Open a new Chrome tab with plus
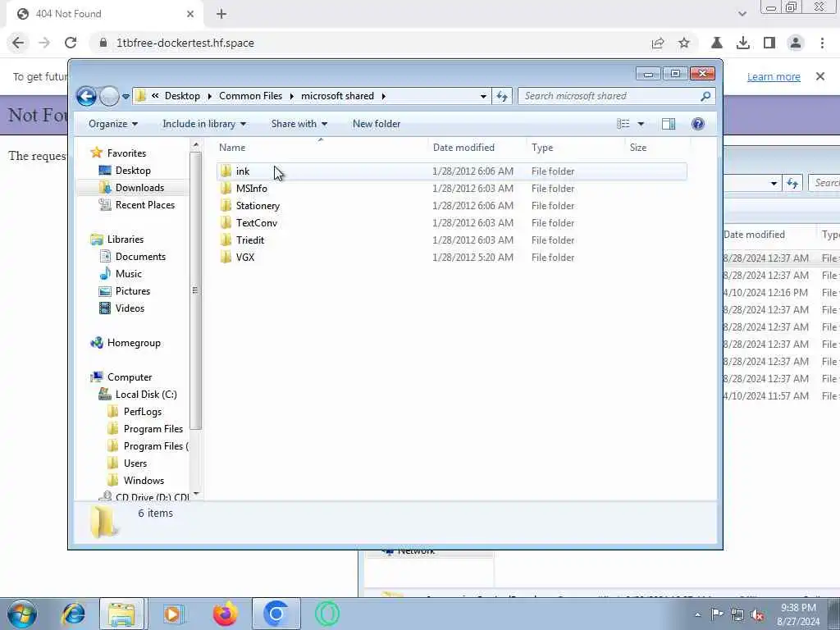The height and width of the screenshot is (630, 840). [x=221, y=14]
